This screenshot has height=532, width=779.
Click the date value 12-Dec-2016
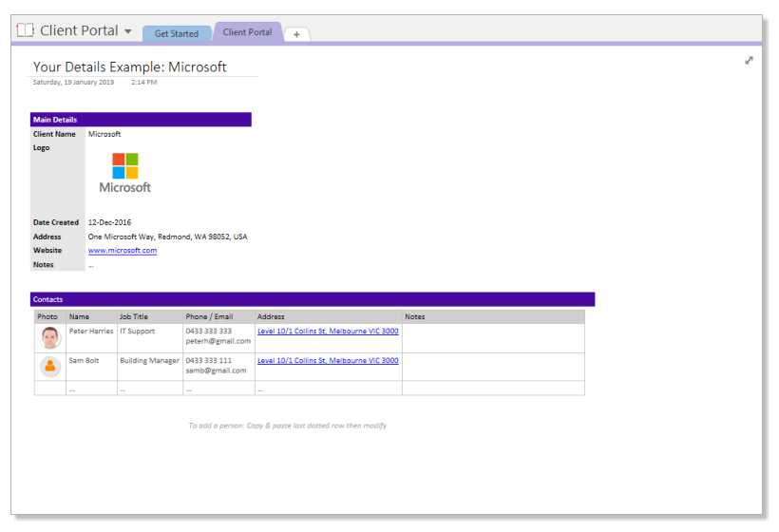(x=110, y=222)
